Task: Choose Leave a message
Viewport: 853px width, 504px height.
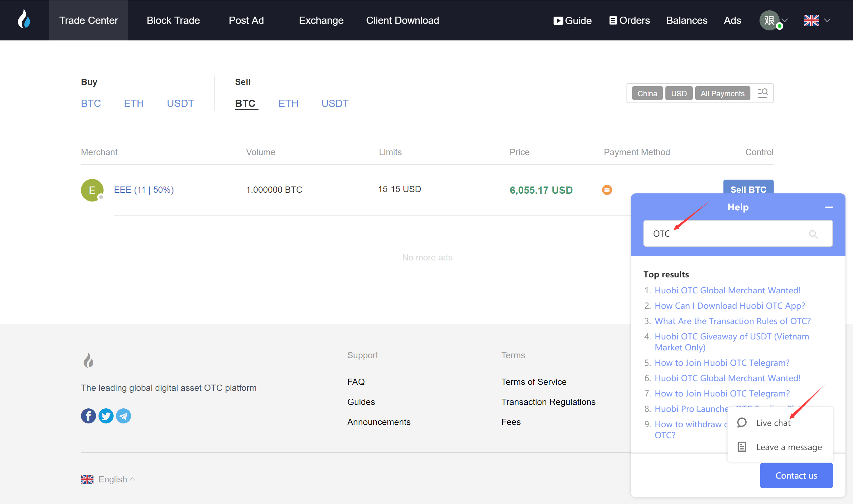Action: coord(789,447)
